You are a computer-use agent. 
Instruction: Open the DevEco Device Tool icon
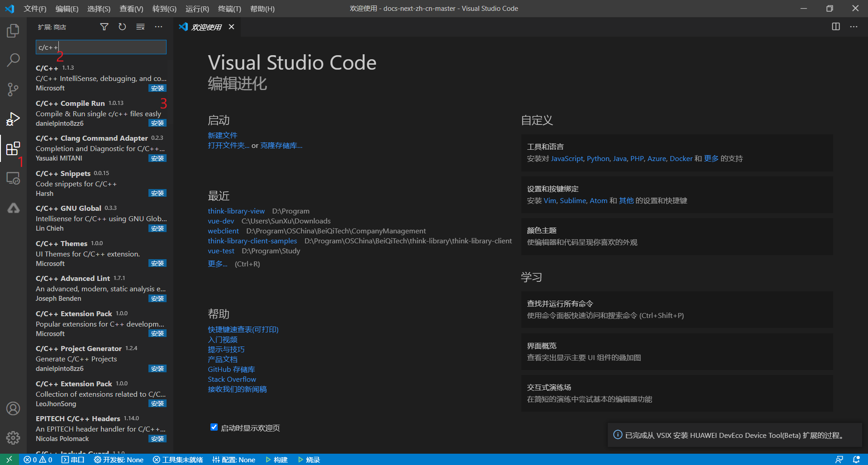[13, 208]
